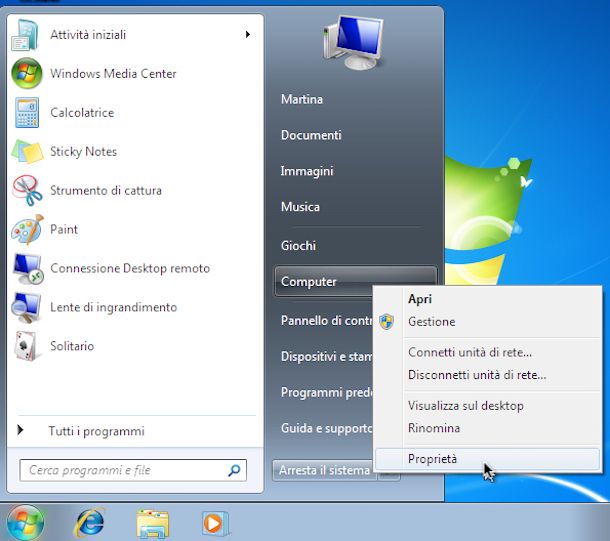Open the Paint palette icon
610x541 pixels.
[27, 229]
